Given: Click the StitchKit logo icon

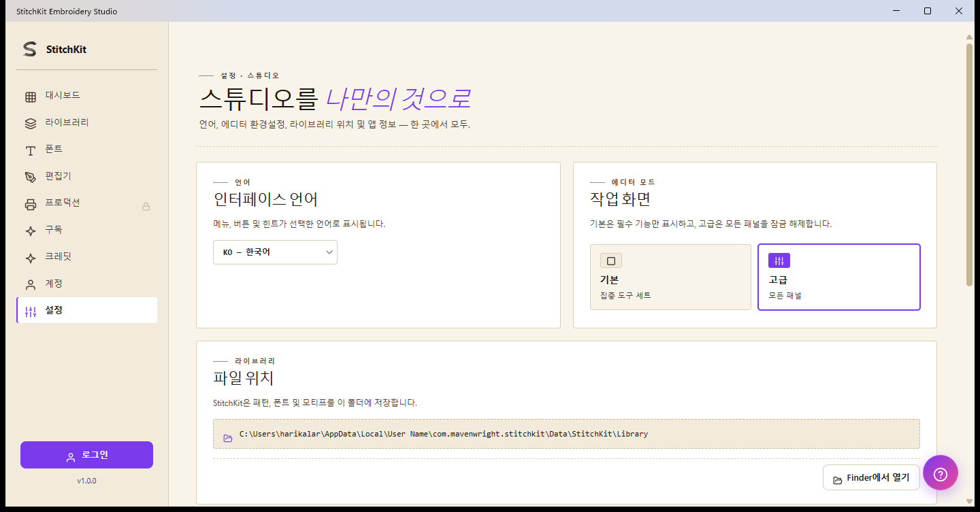Looking at the screenshot, I should point(29,49).
